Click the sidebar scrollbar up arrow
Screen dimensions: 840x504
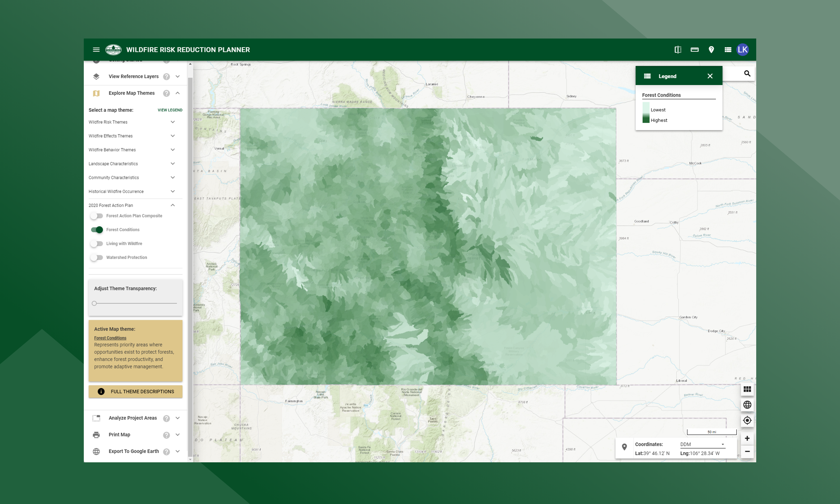(x=190, y=64)
